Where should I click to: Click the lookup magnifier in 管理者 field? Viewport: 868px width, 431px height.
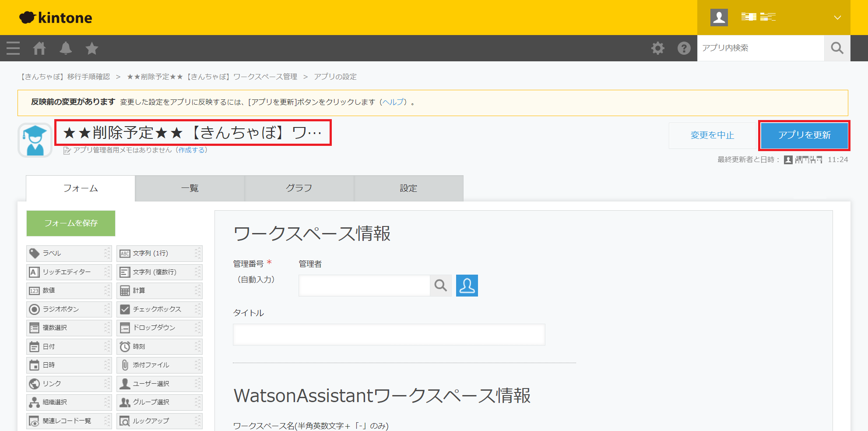(x=440, y=286)
